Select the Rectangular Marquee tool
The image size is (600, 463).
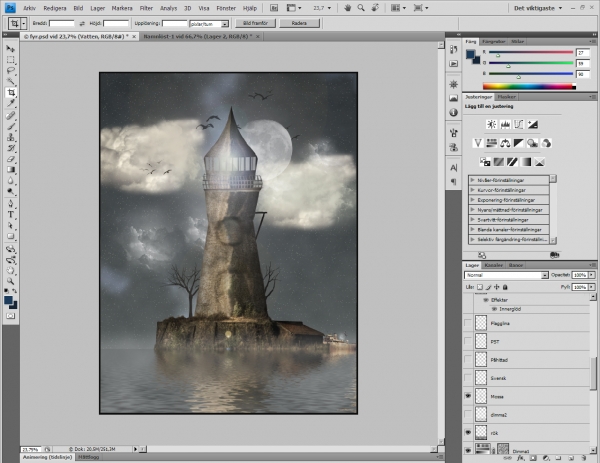click(x=10, y=60)
